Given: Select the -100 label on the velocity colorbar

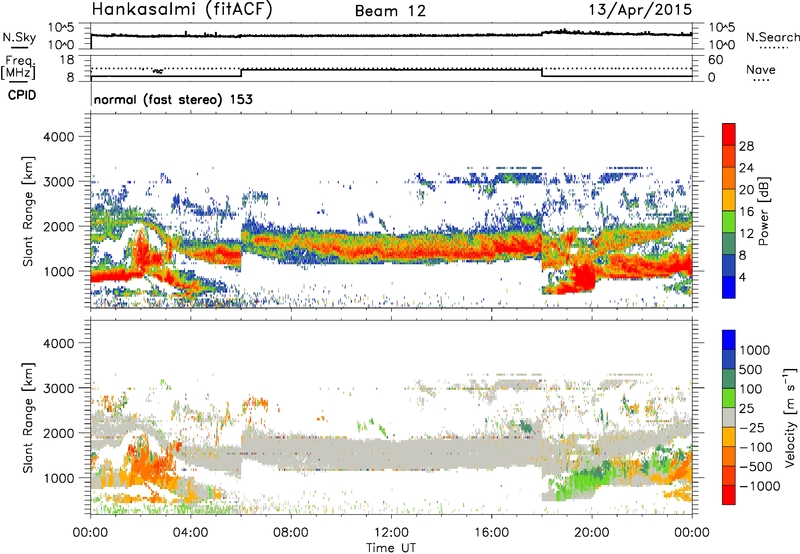Looking at the screenshot, I should (756, 447).
